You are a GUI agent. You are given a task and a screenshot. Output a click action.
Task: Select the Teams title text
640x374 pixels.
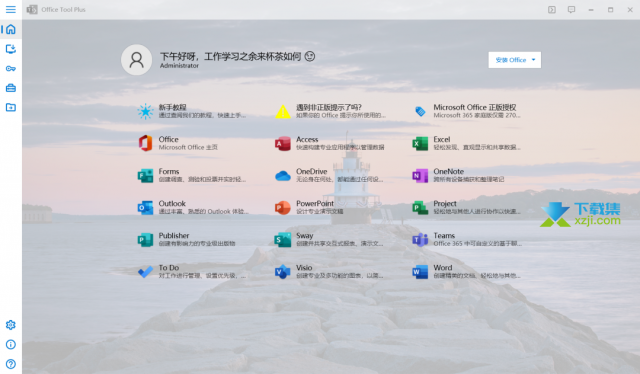pyautogui.click(x=444, y=236)
